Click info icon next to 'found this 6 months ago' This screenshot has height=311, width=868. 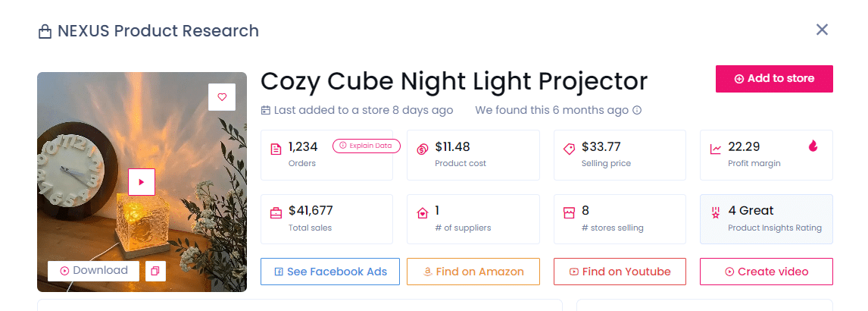[637, 111]
